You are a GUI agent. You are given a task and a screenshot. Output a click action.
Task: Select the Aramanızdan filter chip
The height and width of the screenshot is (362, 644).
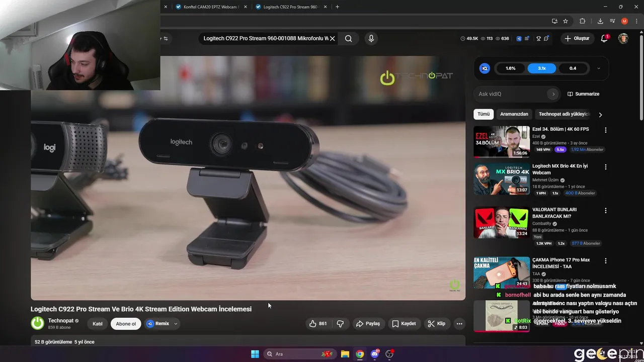(514, 114)
